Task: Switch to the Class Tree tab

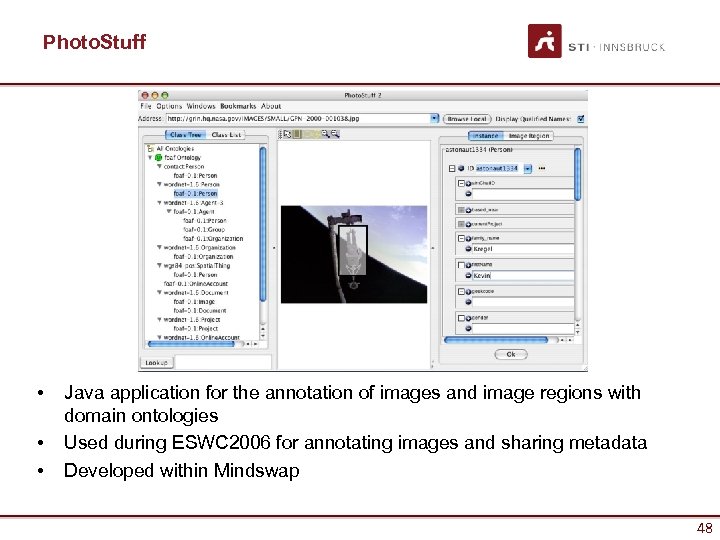Action: (186, 135)
